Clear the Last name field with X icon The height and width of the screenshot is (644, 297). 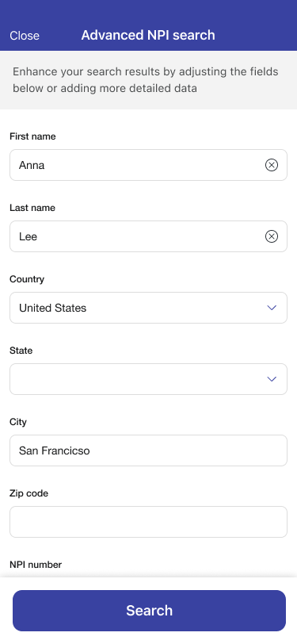point(271,236)
